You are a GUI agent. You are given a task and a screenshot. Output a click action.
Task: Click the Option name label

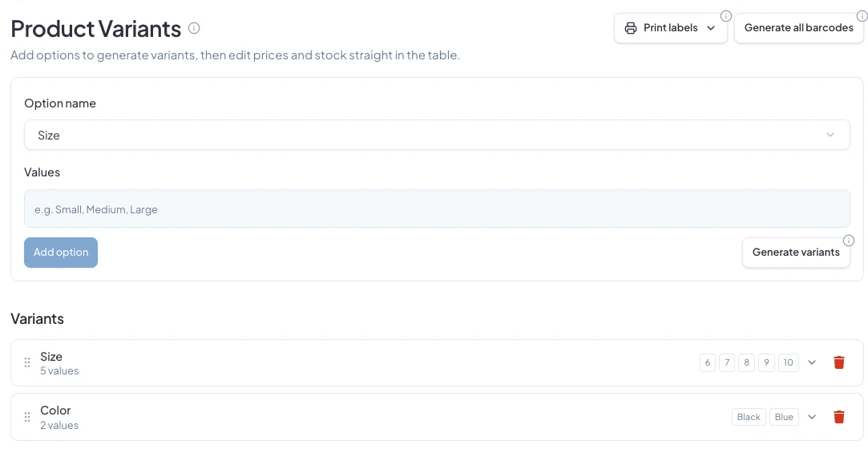coord(60,103)
